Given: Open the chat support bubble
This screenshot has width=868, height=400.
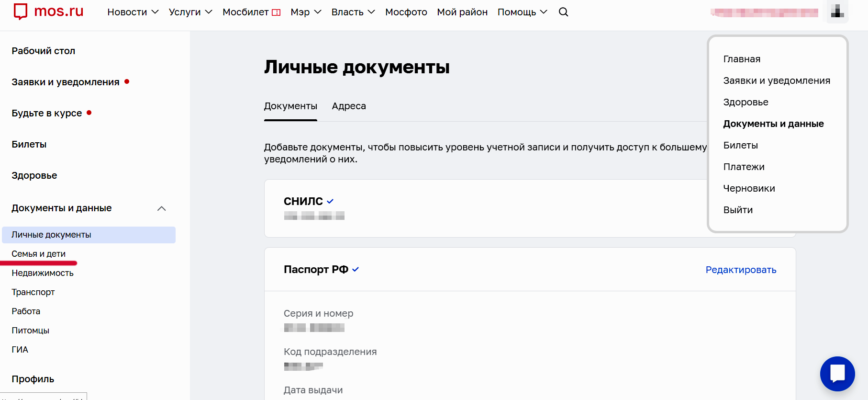Looking at the screenshot, I should (x=837, y=374).
